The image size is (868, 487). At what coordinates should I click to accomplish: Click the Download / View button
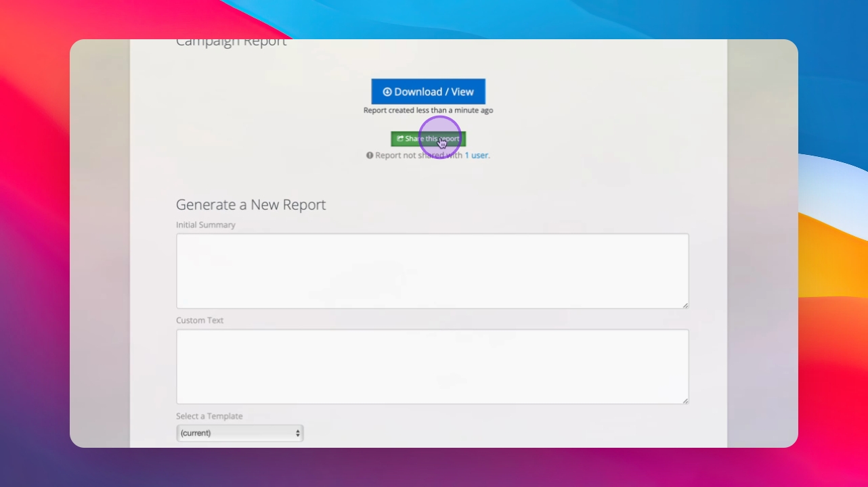428,91
